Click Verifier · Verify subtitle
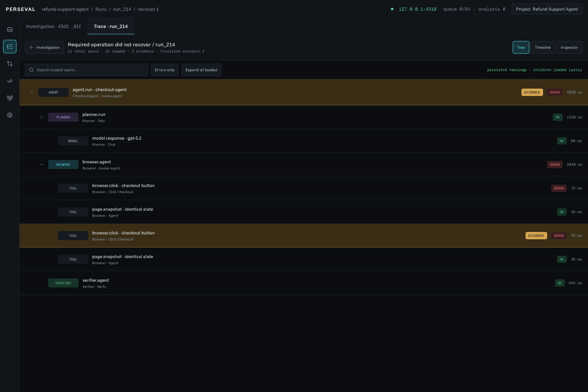This screenshot has width=588, height=392. [x=94, y=287]
